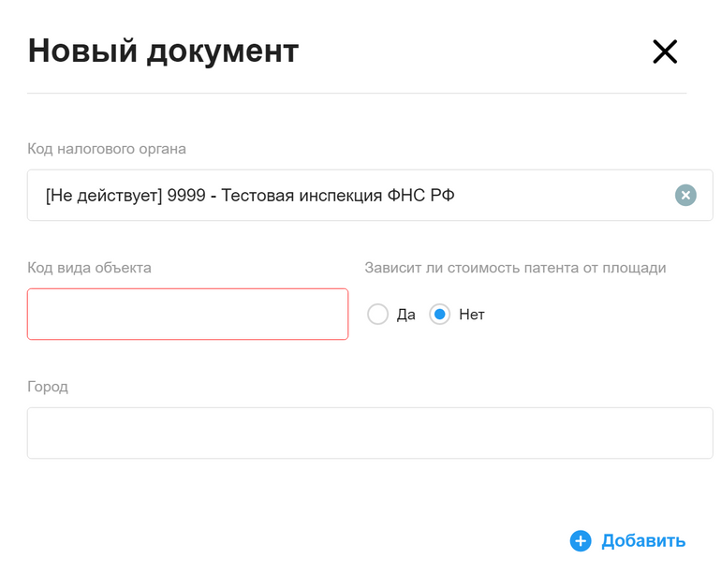
Task: Click the Код налогового органа label
Action: [x=107, y=149]
